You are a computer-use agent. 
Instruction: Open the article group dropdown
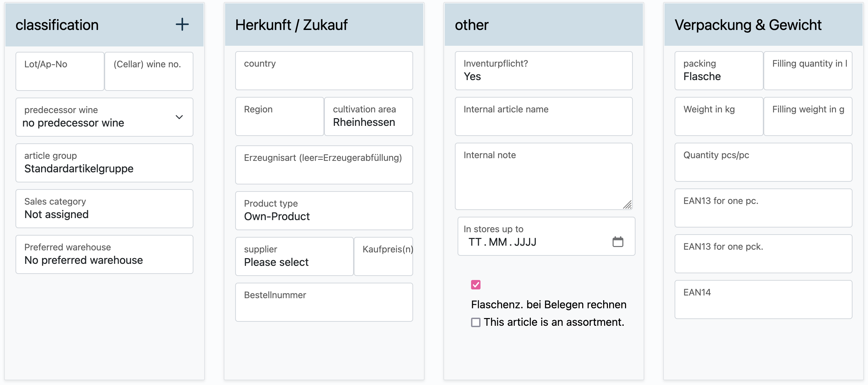[104, 163]
